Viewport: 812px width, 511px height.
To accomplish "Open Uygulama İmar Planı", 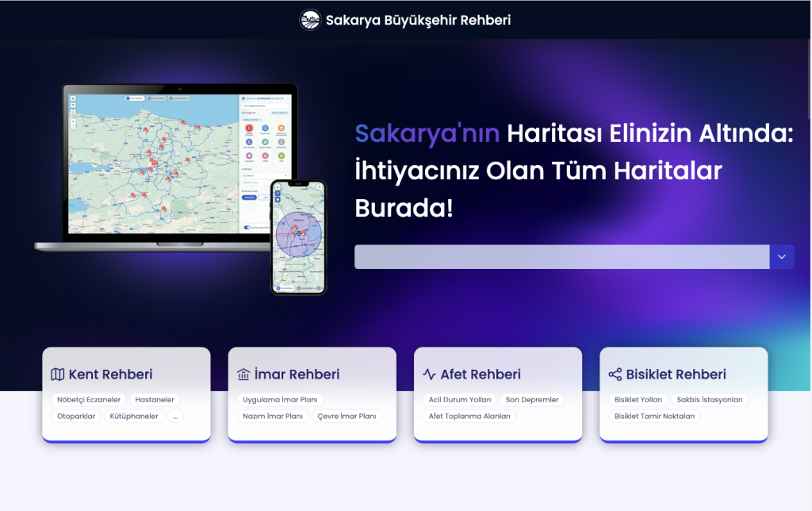I will 280,400.
